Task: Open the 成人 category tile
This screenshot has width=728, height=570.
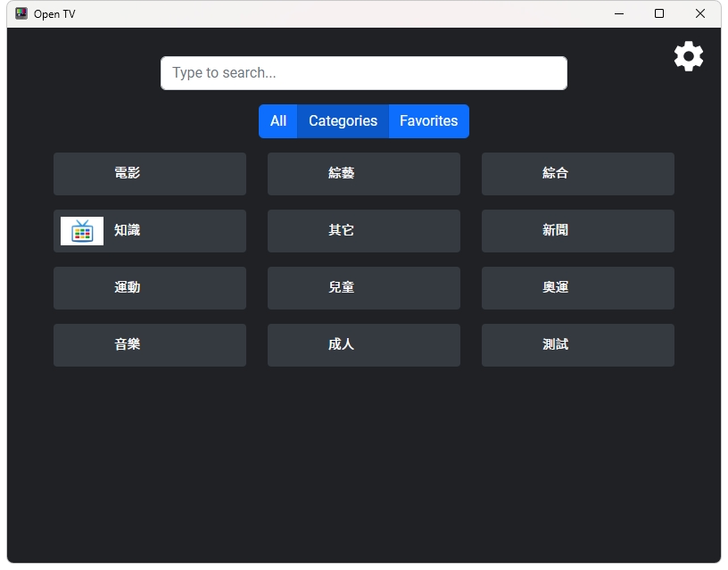Action: (x=363, y=345)
